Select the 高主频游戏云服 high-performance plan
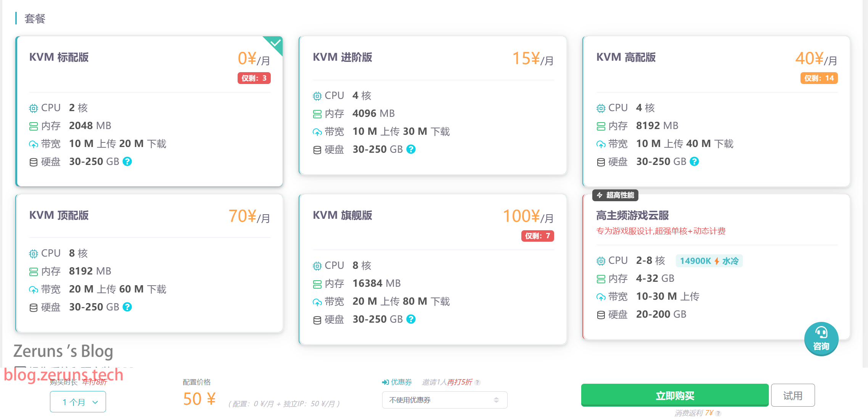Viewport: 868px width, 420px height. coord(716,267)
